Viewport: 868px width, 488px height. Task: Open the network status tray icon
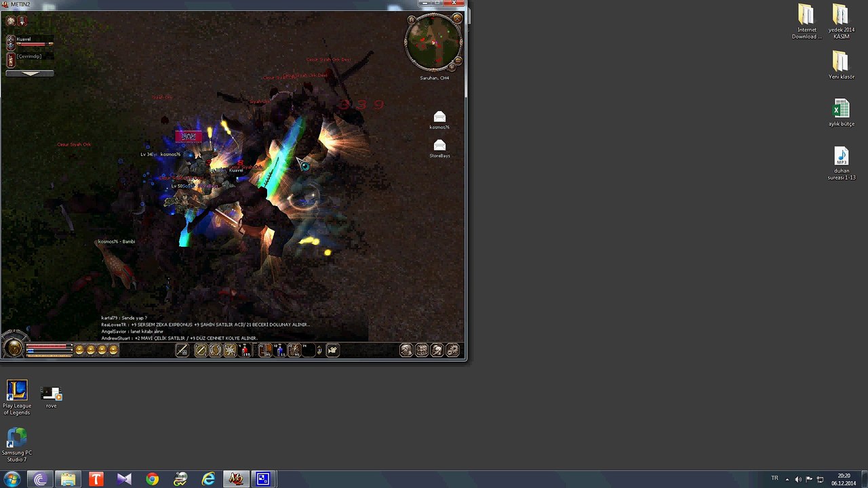tap(820, 479)
